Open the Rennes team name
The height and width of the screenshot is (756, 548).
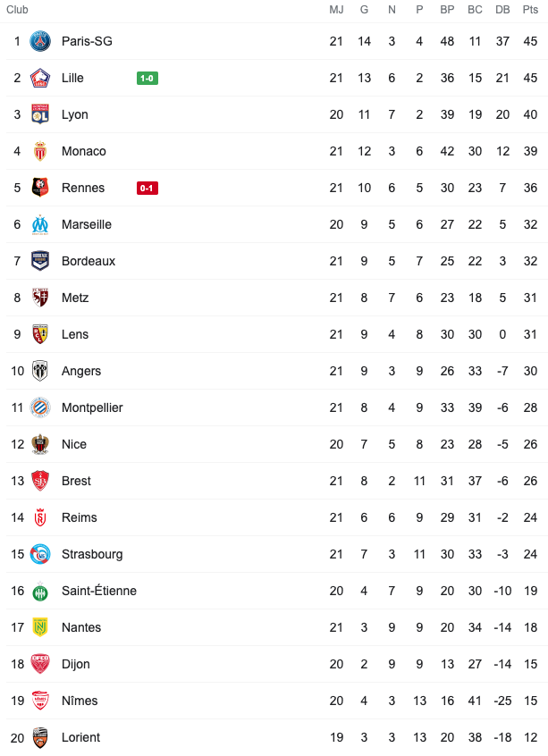(x=83, y=188)
